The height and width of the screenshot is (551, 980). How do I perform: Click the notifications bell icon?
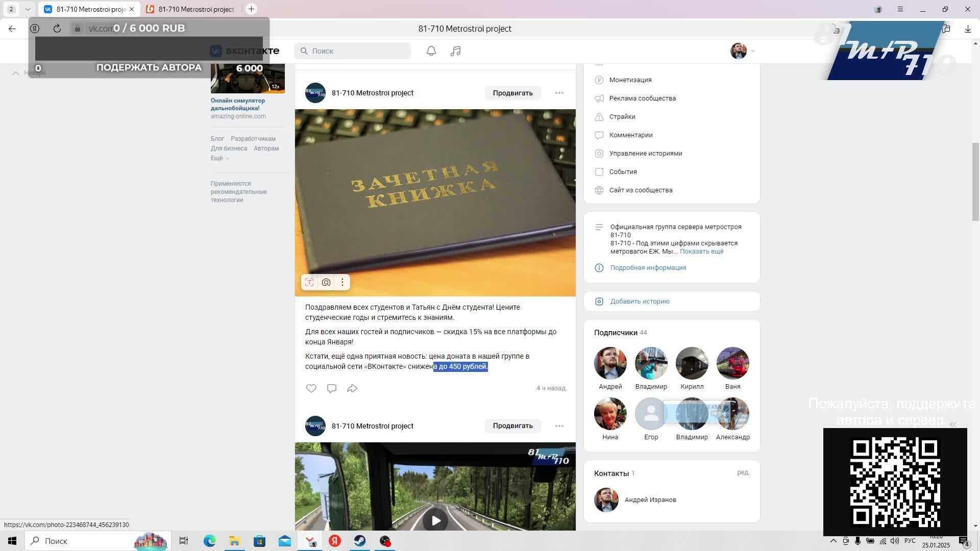pyautogui.click(x=431, y=51)
